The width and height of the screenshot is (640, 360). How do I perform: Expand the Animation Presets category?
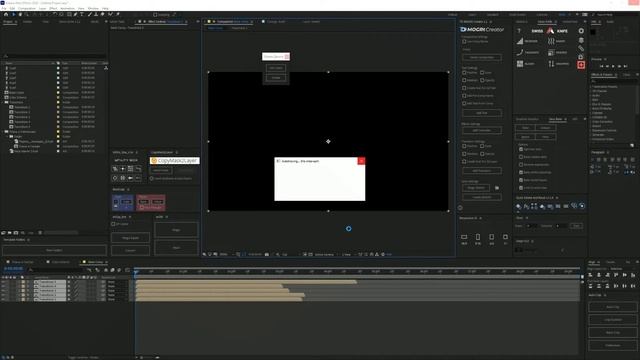point(591,87)
